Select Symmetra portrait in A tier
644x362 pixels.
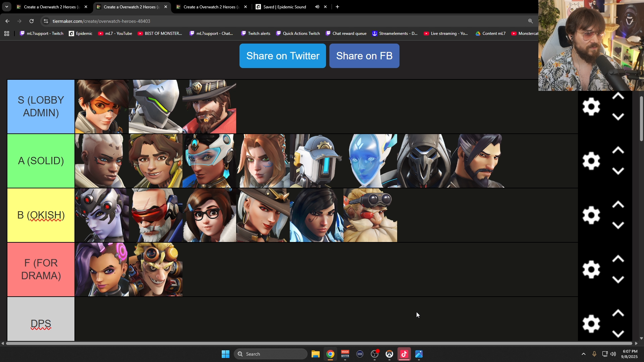click(x=209, y=161)
